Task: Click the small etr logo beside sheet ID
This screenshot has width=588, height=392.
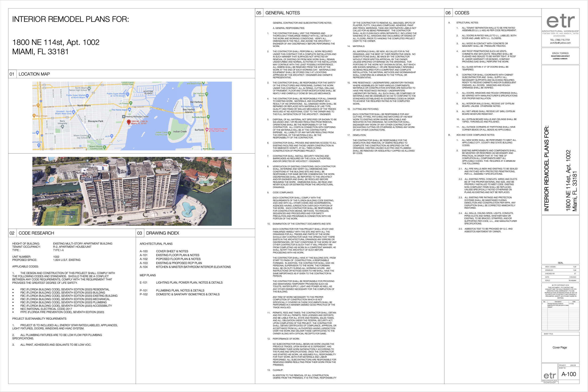Action: pos(549,376)
